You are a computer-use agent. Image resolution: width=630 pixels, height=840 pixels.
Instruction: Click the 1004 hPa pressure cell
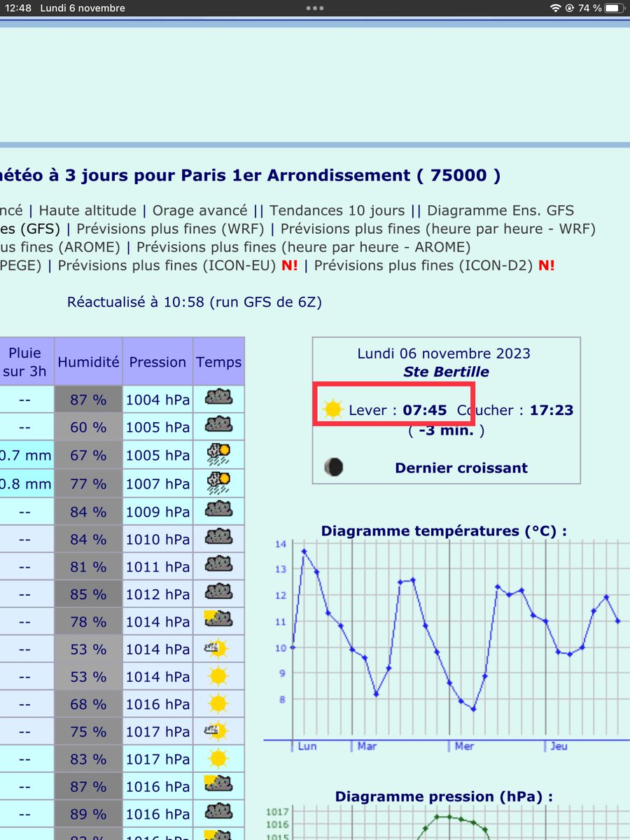157,400
